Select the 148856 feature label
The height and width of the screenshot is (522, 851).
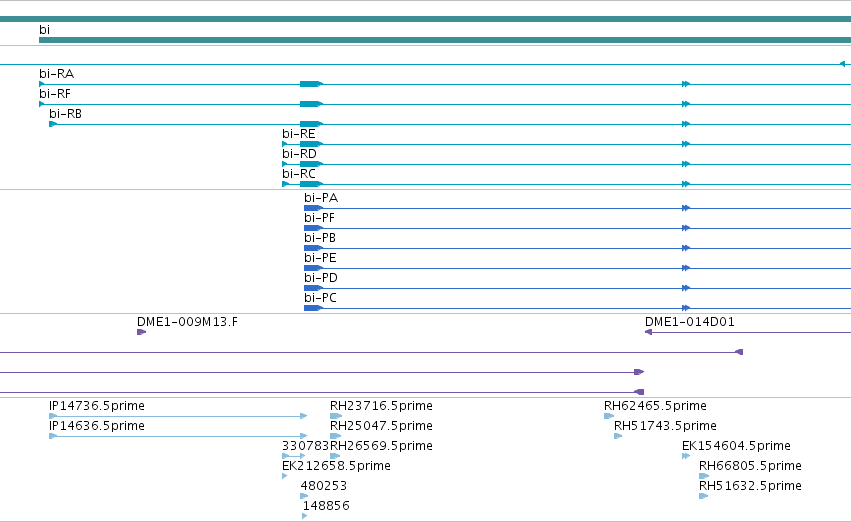coord(326,506)
